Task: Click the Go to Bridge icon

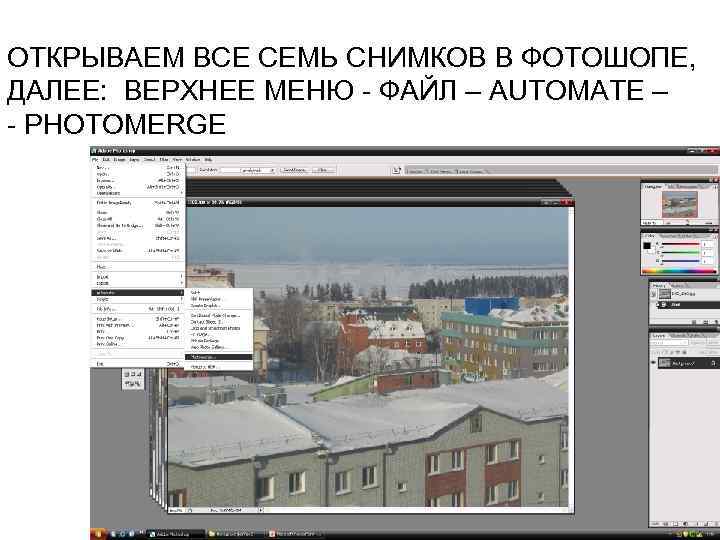Action: pos(397,170)
